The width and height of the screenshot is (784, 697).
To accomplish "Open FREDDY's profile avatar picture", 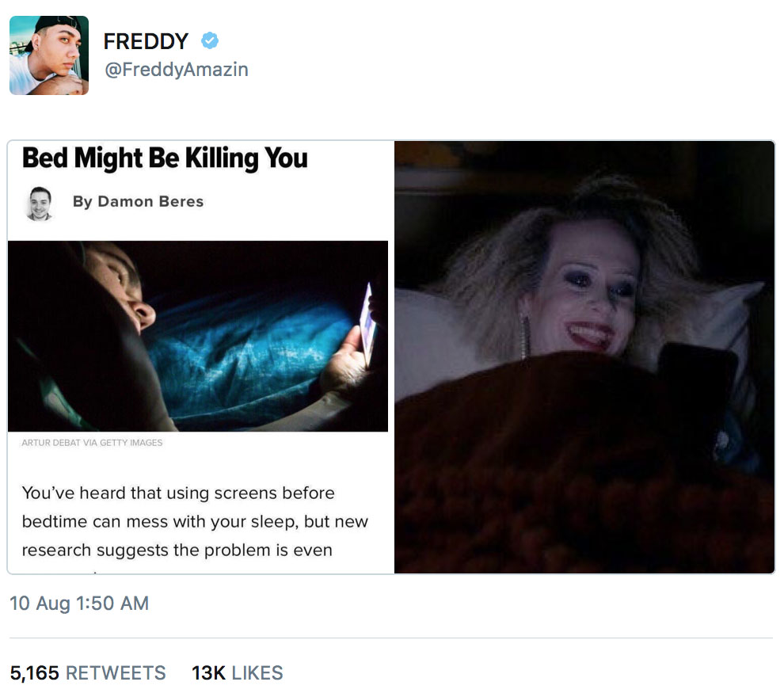I will click(x=49, y=55).
